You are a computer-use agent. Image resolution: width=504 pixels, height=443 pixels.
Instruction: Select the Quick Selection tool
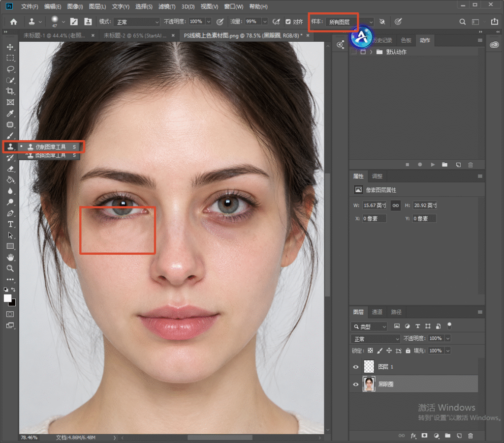point(10,80)
